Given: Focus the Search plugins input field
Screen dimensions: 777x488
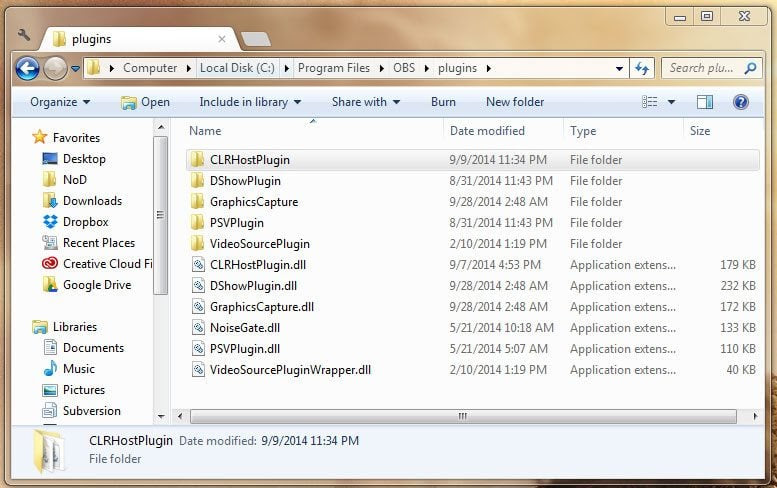Looking at the screenshot, I should [x=713, y=68].
